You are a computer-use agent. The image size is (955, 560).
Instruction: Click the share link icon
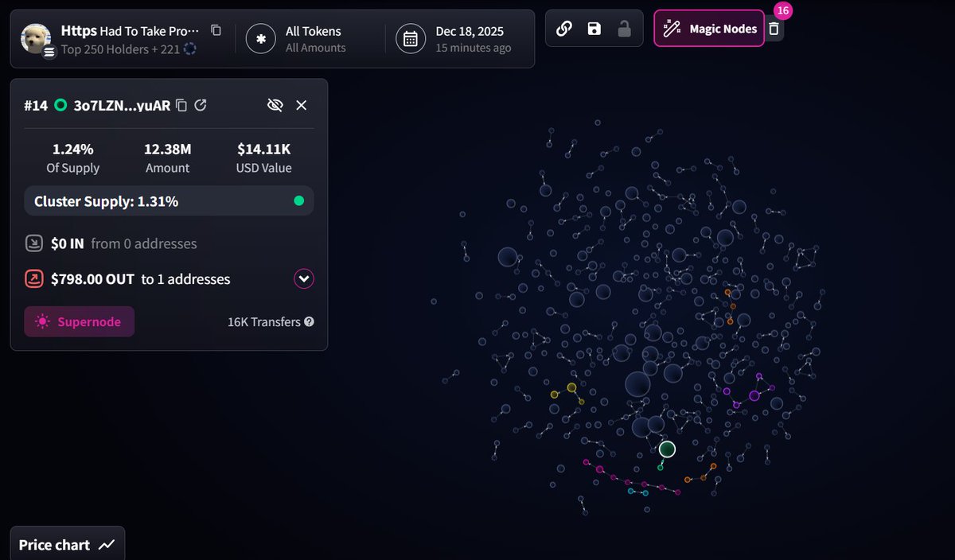(563, 29)
